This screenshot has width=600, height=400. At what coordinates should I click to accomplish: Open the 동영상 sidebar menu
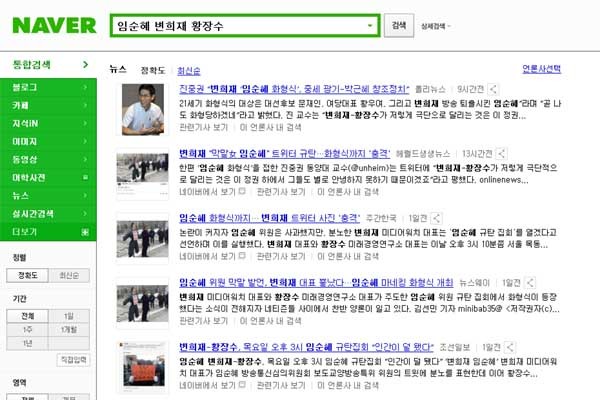point(48,159)
